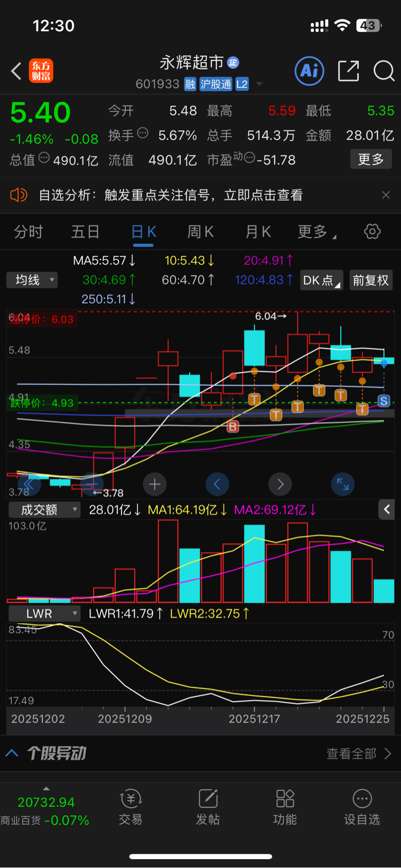Screen dimensions: 401x868
Task: Open the search magnifier icon
Action: [x=384, y=70]
